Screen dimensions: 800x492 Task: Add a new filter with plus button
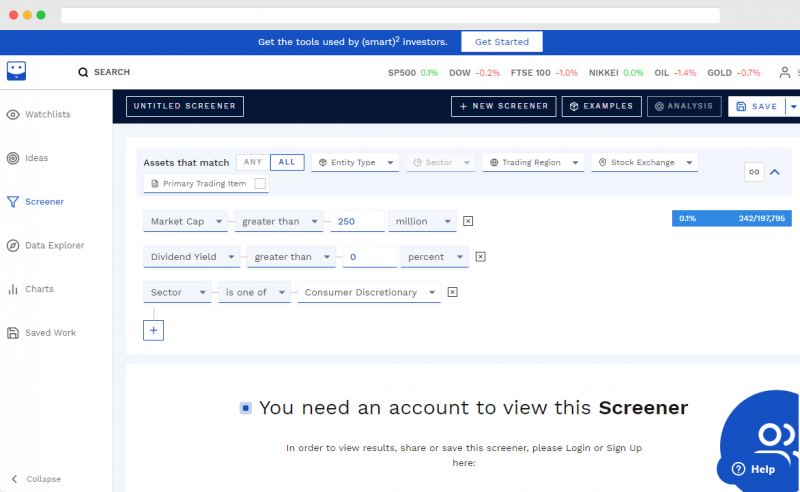pyautogui.click(x=153, y=330)
